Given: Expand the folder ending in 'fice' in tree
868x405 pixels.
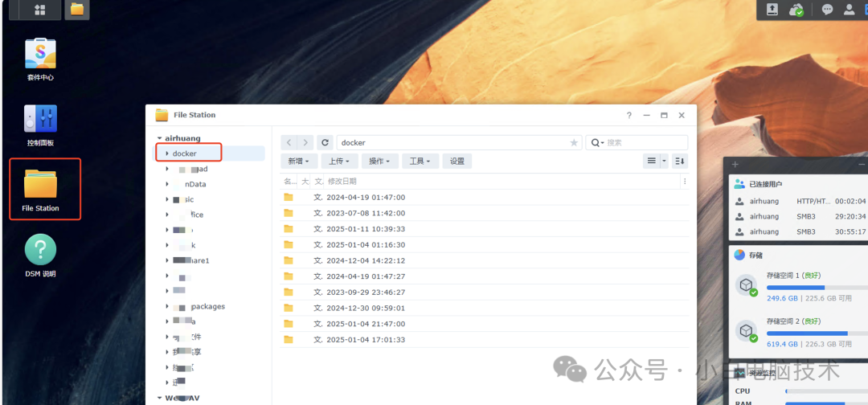Looking at the screenshot, I should [x=166, y=215].
